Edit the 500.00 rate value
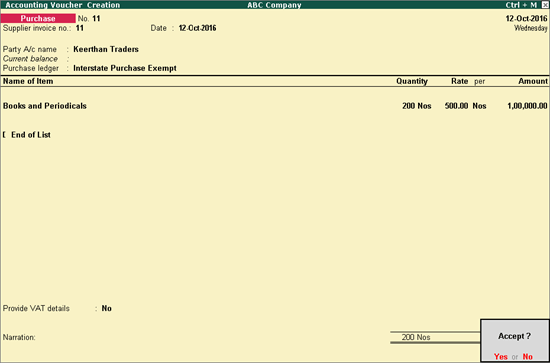The image size is (550, 363). coord(456,106)
